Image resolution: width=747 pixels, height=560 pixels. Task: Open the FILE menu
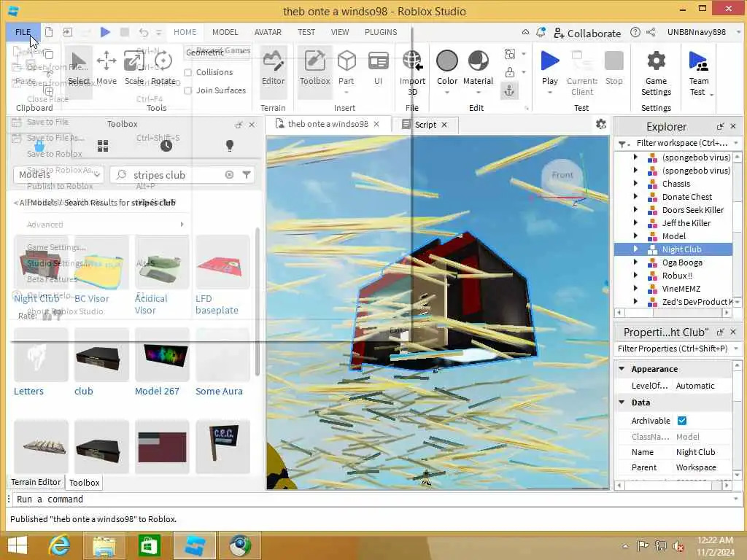[23, 32]
